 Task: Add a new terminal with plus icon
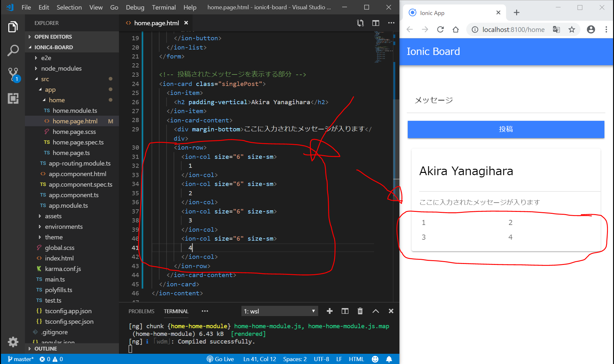pyautogui.click(x=330, y=311)
